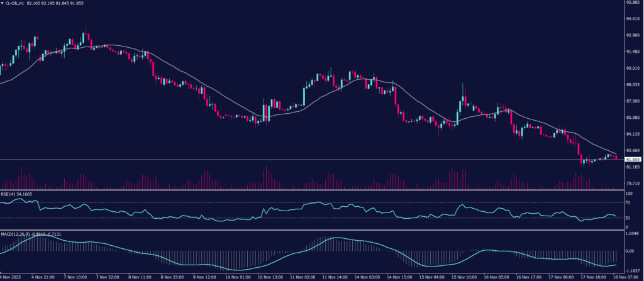Click the MACD 1.0348 axis label
This screenshot has height=281, width=644.
632,234
